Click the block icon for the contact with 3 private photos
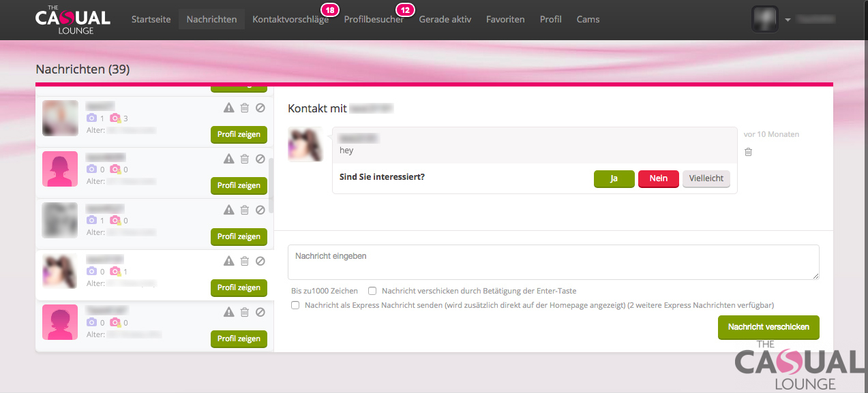 click(x=260, y=108)
